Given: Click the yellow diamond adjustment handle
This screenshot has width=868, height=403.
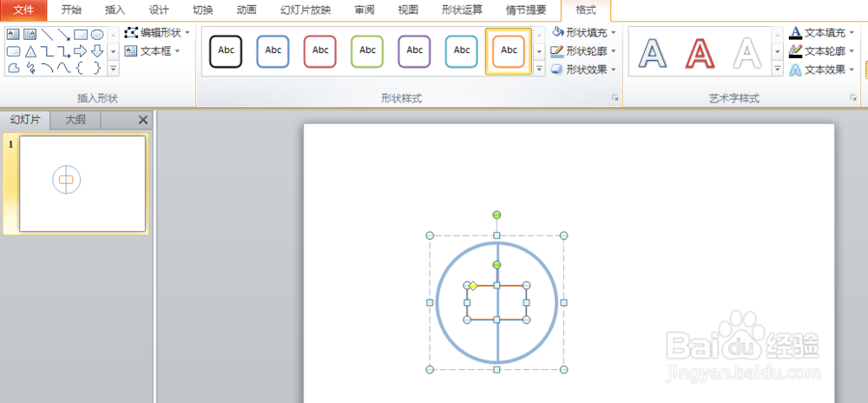Looking at the screenshot, I should pos(473,286).
